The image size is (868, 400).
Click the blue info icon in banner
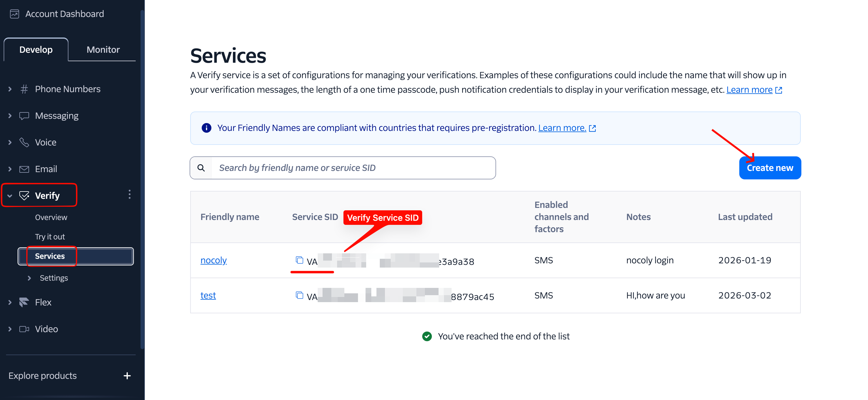[206, 128]
